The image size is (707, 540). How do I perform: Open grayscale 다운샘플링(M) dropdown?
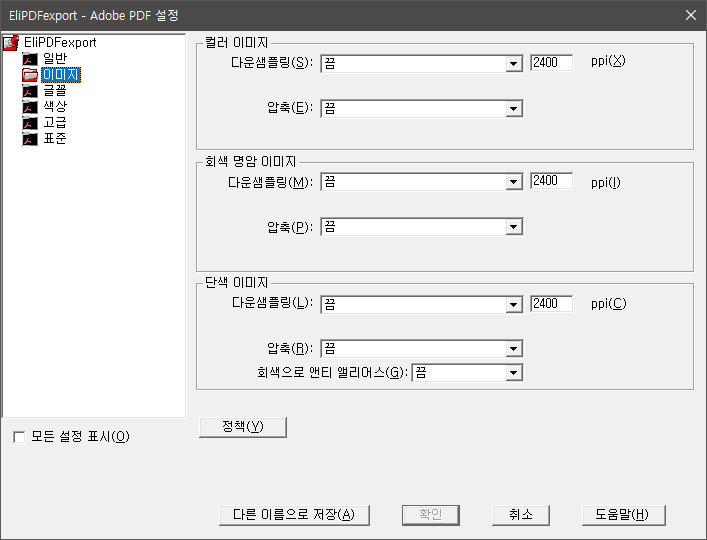click(422, 182)
